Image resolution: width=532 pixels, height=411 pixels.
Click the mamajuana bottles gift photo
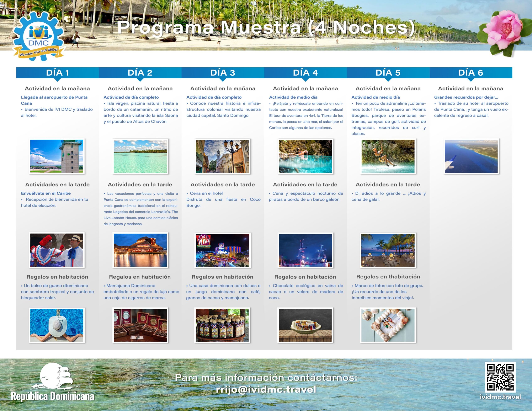222,325
